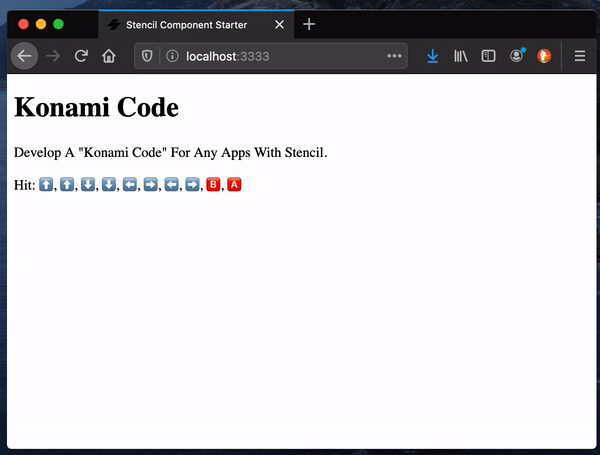The image size is (600, 455).
Task: Open a new tab with plus button
Action: (309, 24)
